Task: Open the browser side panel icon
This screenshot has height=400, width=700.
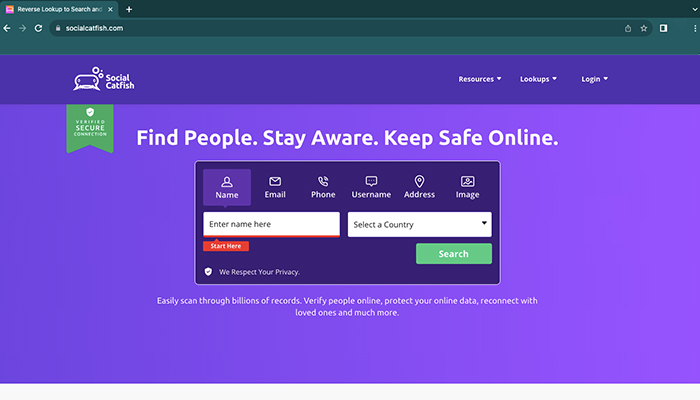Action: point(663,28)
